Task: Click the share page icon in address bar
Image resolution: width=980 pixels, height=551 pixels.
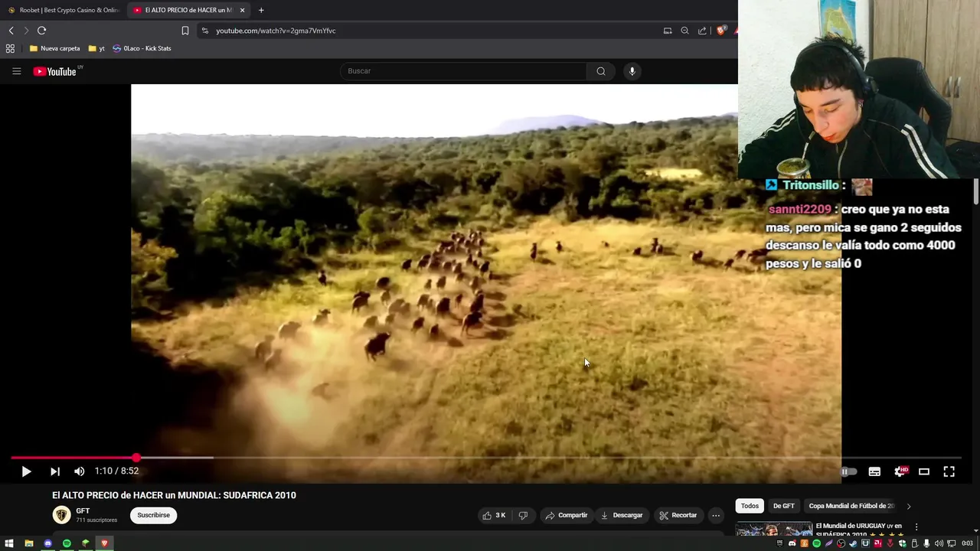Action: pos(703,31)
